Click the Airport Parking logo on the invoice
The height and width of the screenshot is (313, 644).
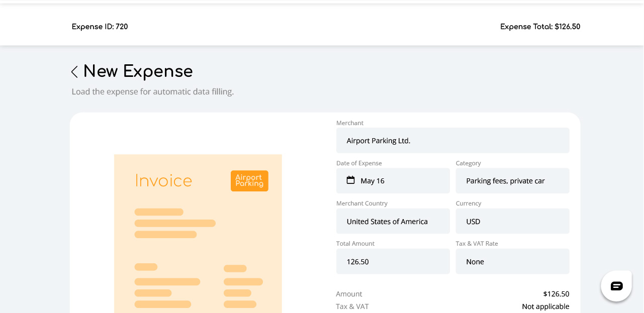(249, 181)
